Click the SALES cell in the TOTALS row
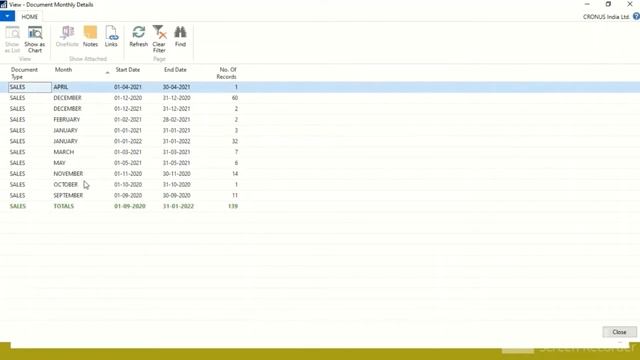The width and height of the screenshot is (640, 360). (x=18, y=206)
